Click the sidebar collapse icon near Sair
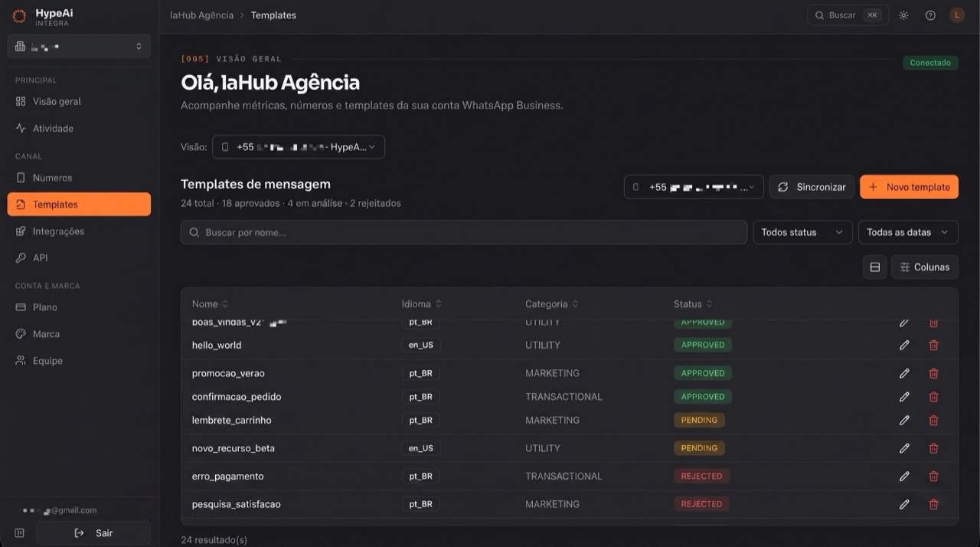The width and height of the screenshot is (980, 547). tap(19, 533)
